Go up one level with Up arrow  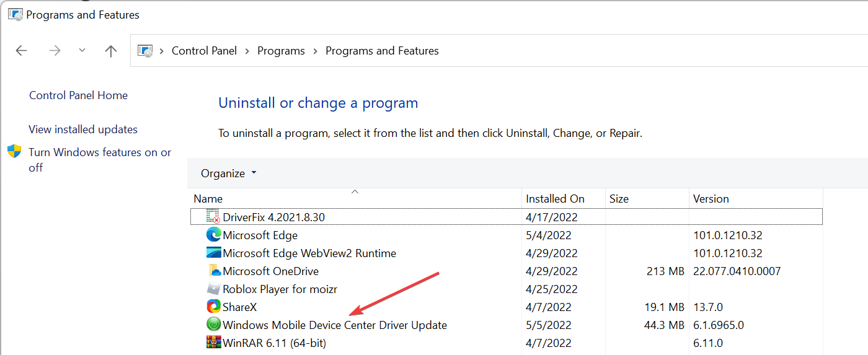111,51
